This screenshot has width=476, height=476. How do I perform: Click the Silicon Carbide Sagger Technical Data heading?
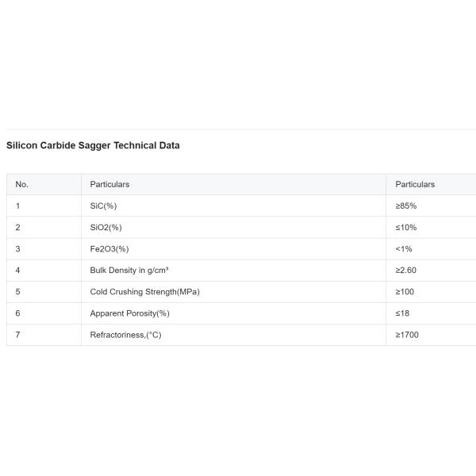click(93, 145)
